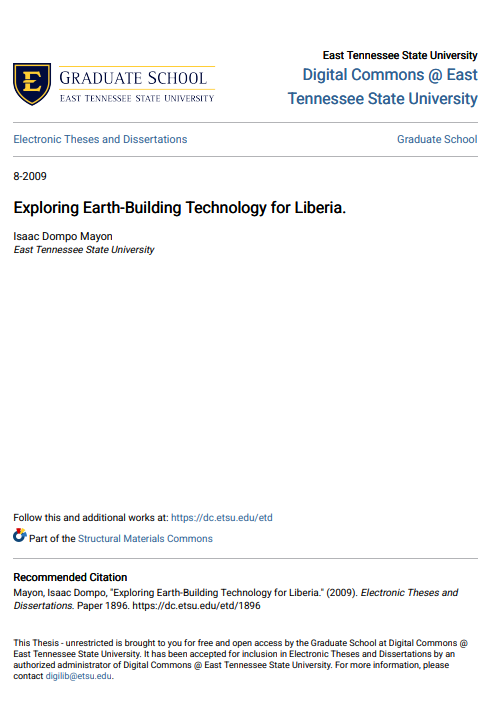
Task: Click author name Isaac Dompo Mayon
Action: [x=63, y=236]
